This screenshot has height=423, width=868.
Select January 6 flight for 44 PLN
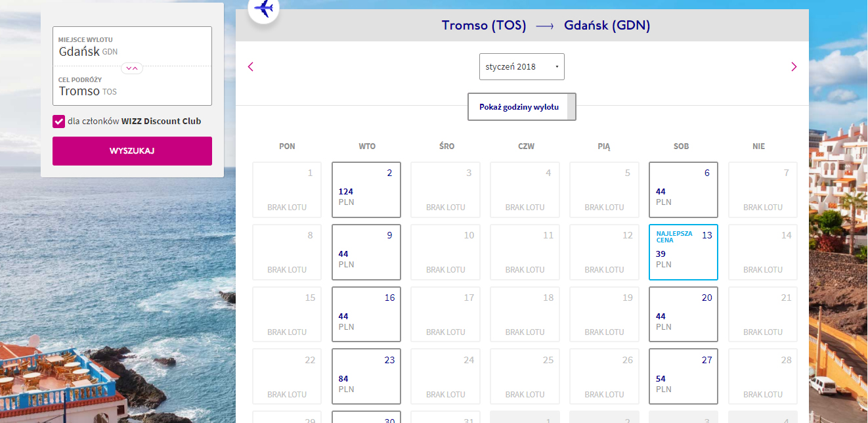683,190
